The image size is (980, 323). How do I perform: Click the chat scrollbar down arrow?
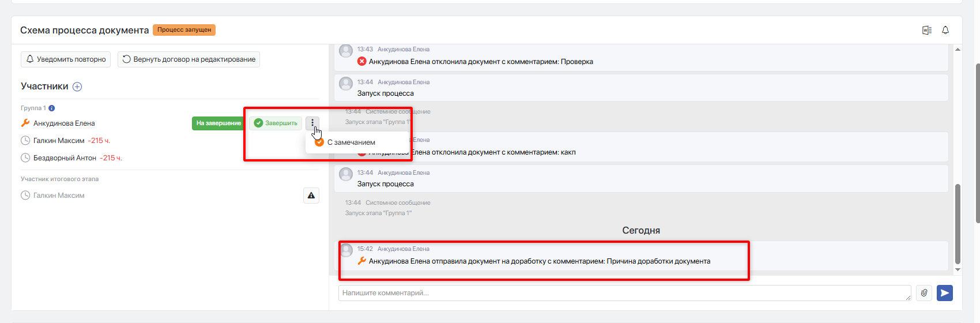pos(958,269)
